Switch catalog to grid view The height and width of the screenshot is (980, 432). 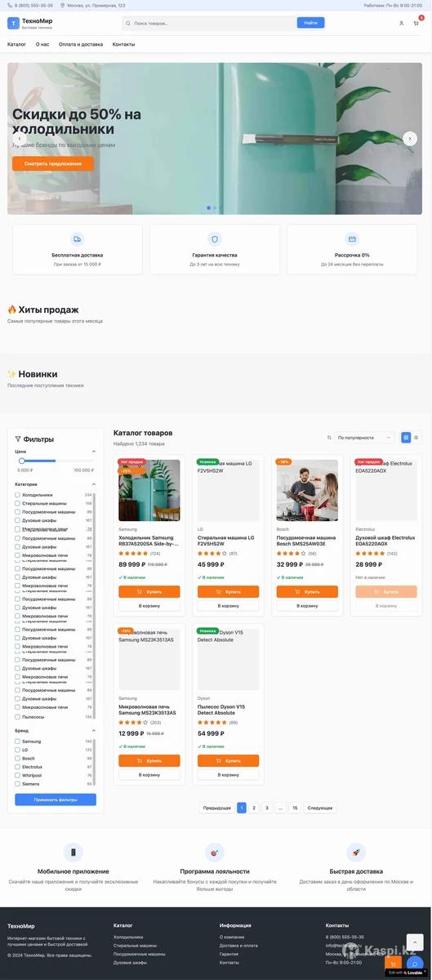click(406, 438)
